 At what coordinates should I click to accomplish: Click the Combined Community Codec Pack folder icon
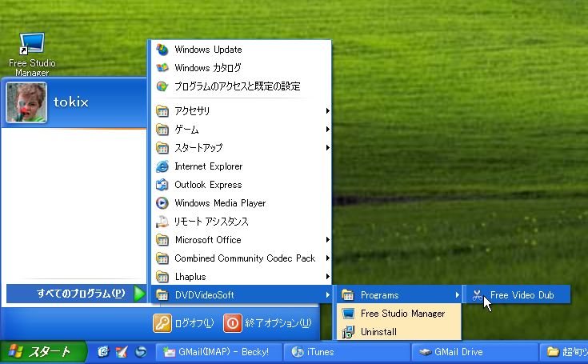point(162,258)
